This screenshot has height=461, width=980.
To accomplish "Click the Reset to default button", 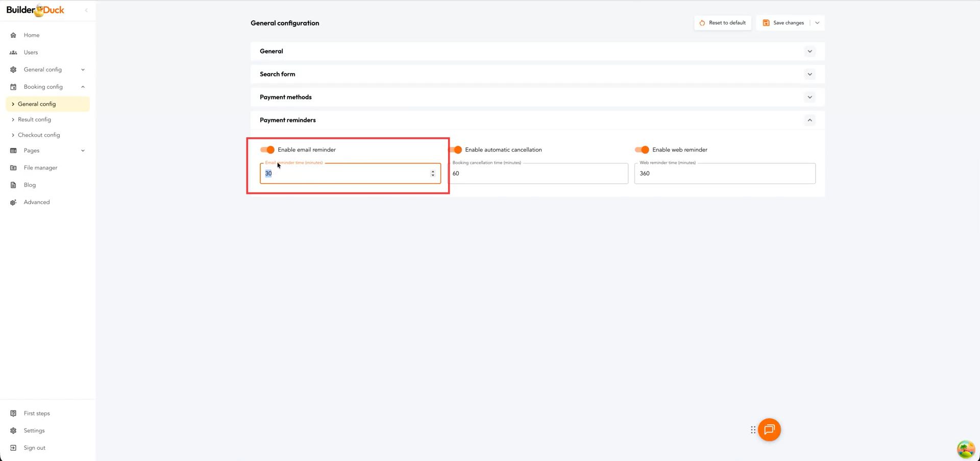I will click(722, 23).
